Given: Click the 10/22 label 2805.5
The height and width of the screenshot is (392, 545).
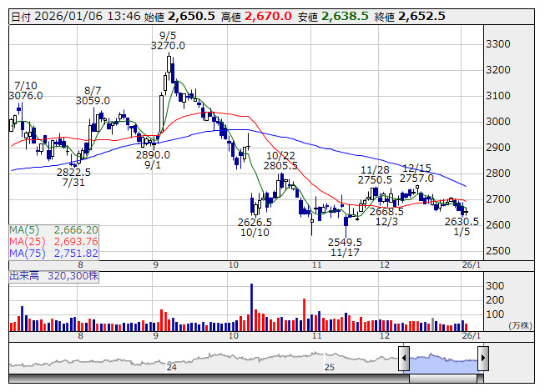Looking at the screenshot, I should click(281, 167).
